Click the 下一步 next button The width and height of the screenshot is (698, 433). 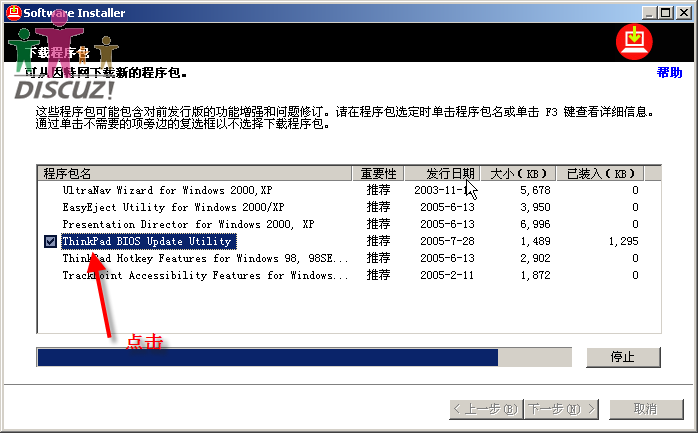(x=554, y=409)
